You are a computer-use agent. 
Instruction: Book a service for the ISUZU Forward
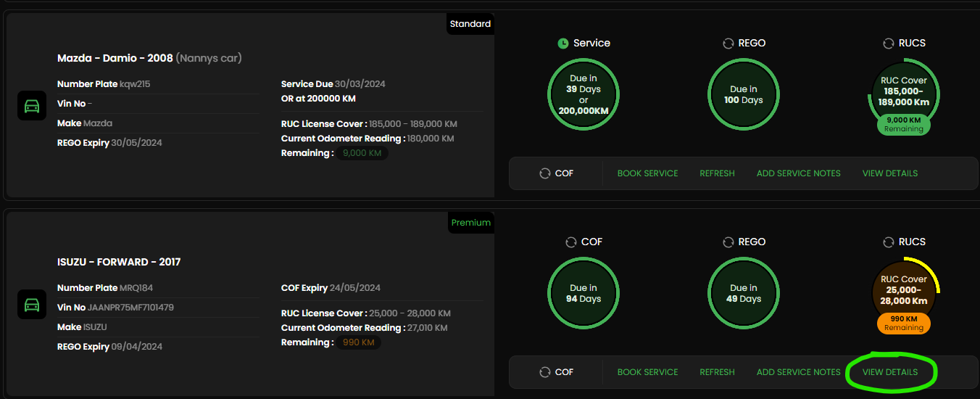click(648, 372)
